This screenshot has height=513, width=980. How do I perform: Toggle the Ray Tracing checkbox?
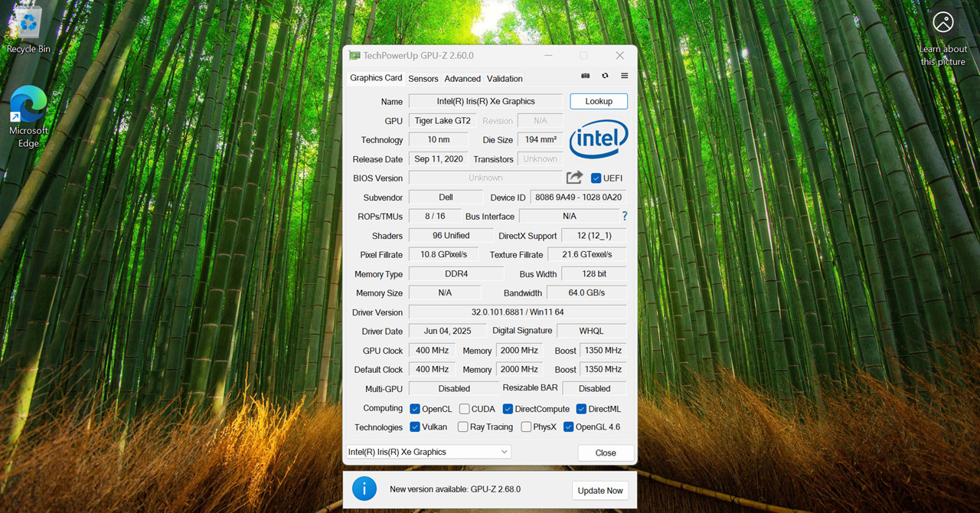462,427
